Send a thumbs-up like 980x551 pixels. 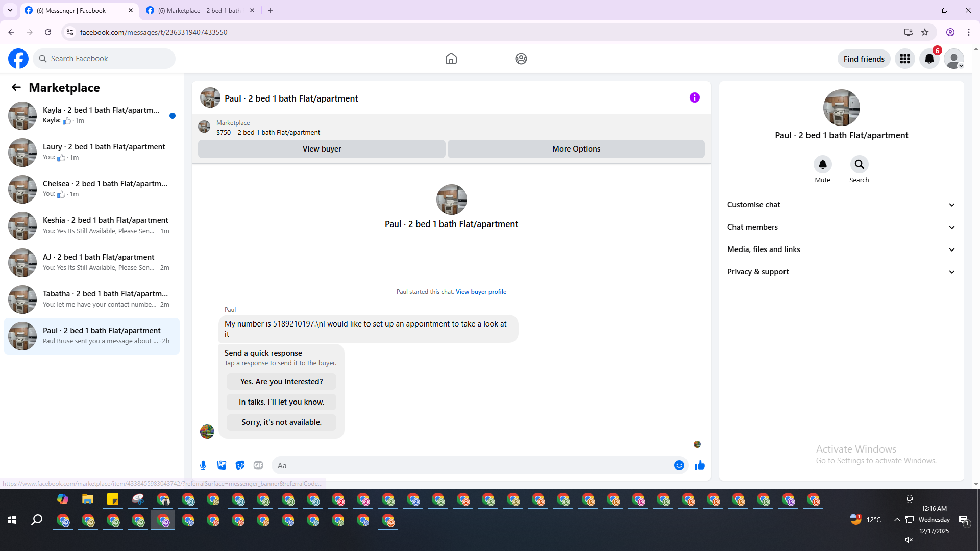point(700,465)
